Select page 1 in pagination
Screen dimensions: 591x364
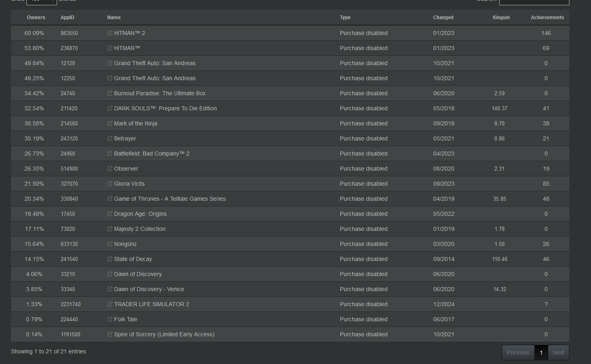click(541, 353)
